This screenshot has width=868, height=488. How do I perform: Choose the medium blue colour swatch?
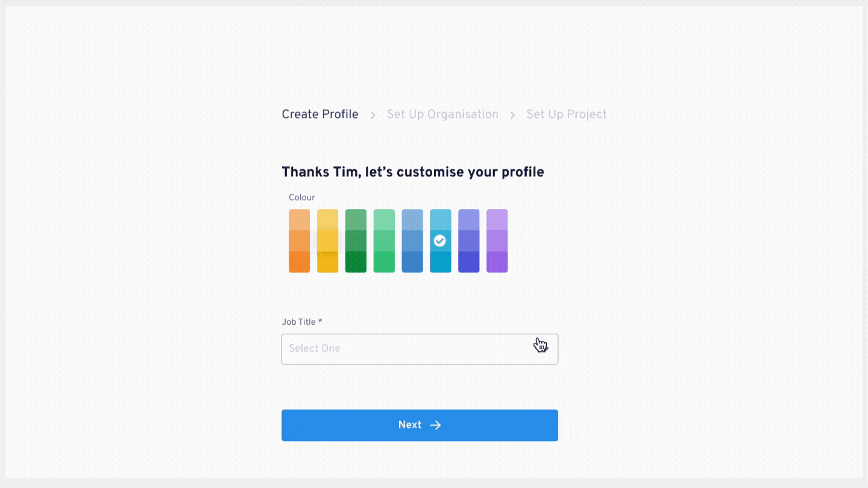coord(412,241)
